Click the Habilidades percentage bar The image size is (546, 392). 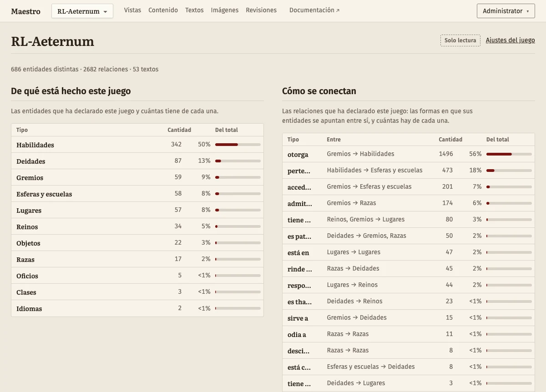point(238,145)
